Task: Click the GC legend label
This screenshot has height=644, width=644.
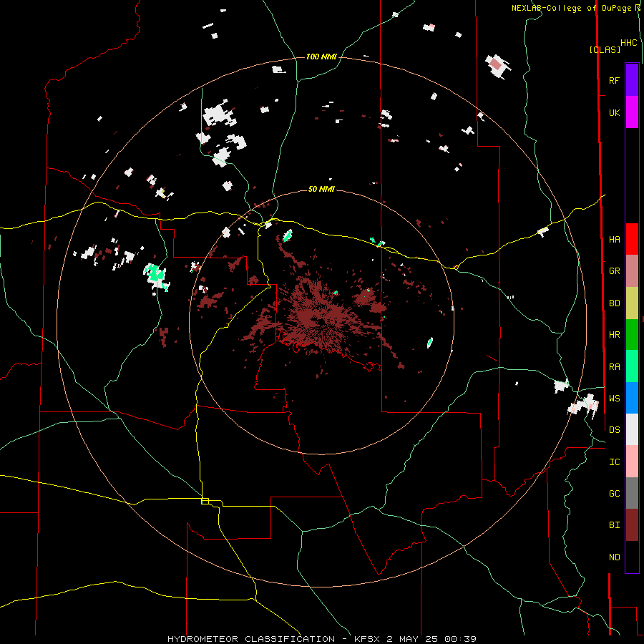Action: pos(614,493)
